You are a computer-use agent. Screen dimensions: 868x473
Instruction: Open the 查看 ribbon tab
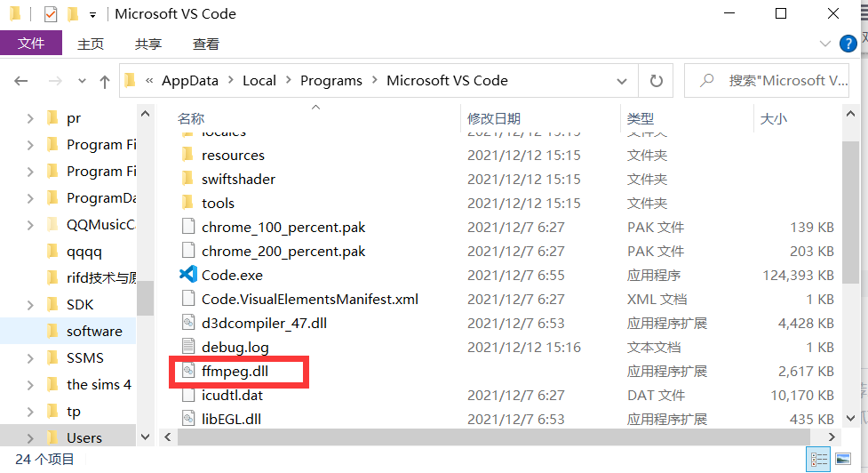point(206,44)
